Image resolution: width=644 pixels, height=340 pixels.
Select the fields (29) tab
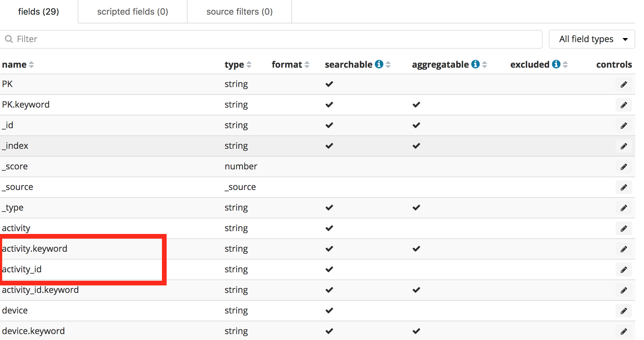(39, 12)
